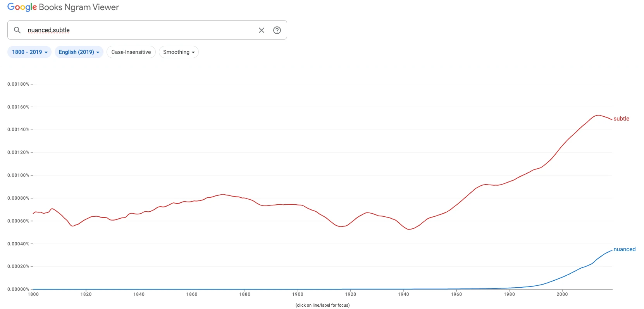The image size is (644, 309).
Task: Open the 1800 - 2019 date range dropdown
Action: point(29,52)
